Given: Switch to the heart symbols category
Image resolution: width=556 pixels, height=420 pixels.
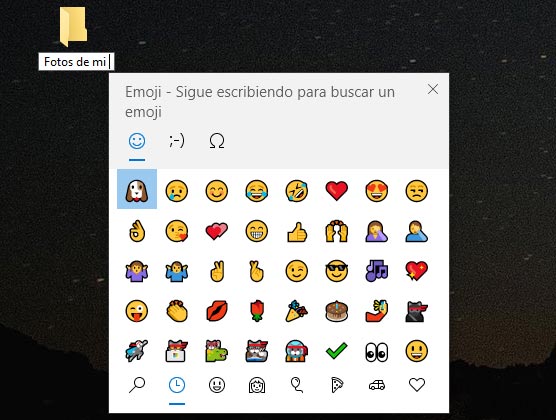Looking at the screenshot, I should click(x=417, y=385).
